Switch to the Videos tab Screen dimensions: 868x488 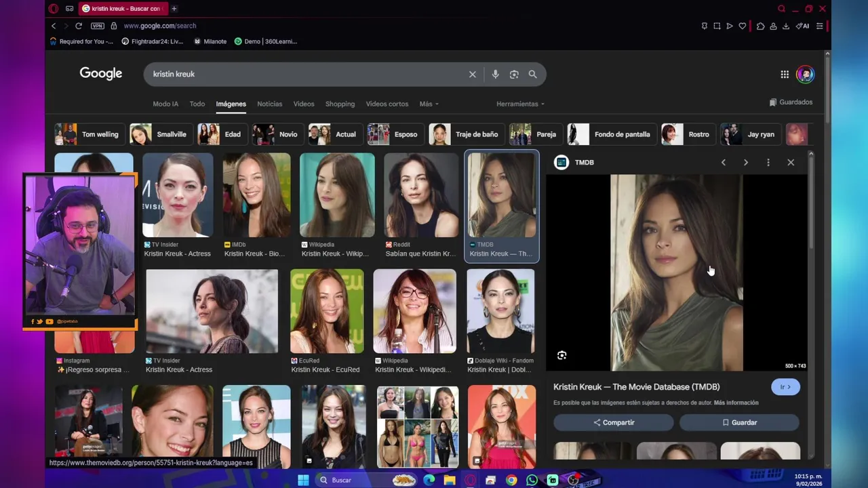[304, 104]
